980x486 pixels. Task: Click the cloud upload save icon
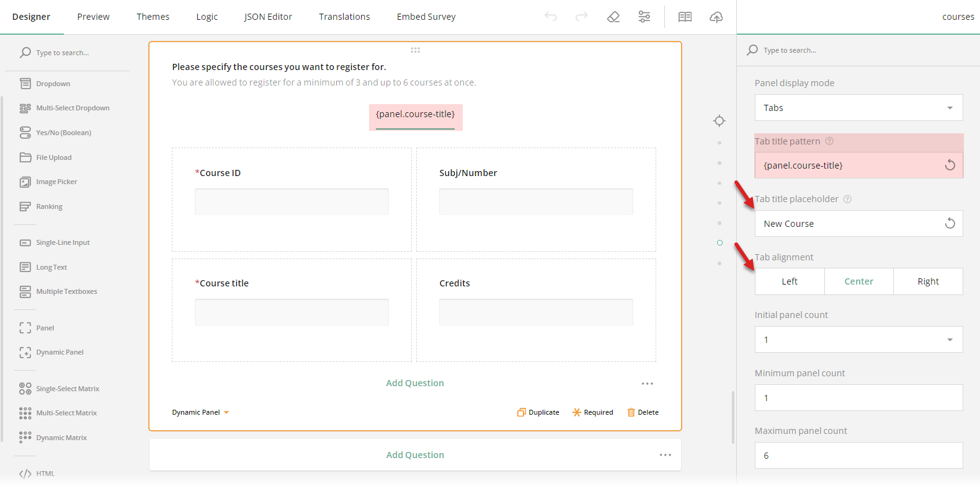coord(716,17)
